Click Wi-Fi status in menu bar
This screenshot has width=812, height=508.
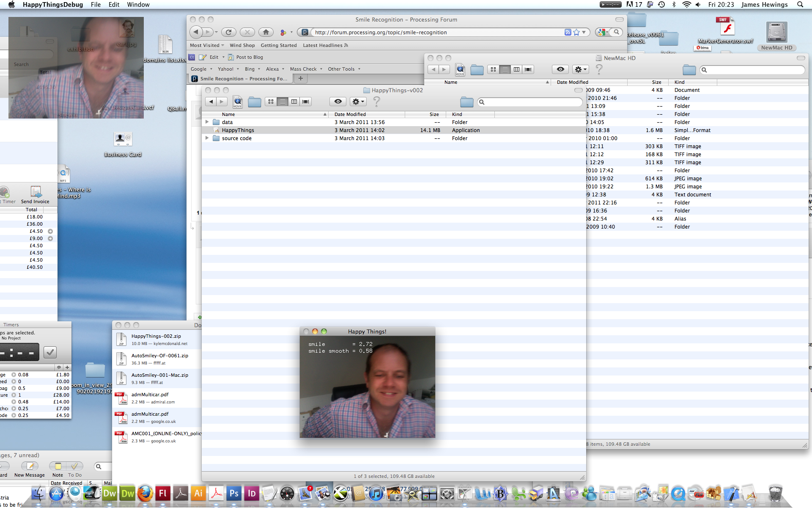[686, 5]
